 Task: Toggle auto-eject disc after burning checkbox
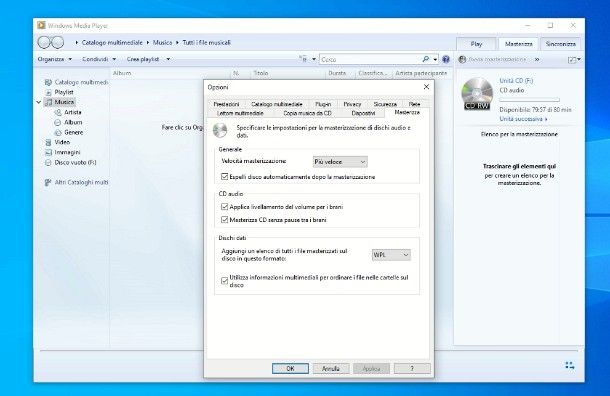(224, 177)
